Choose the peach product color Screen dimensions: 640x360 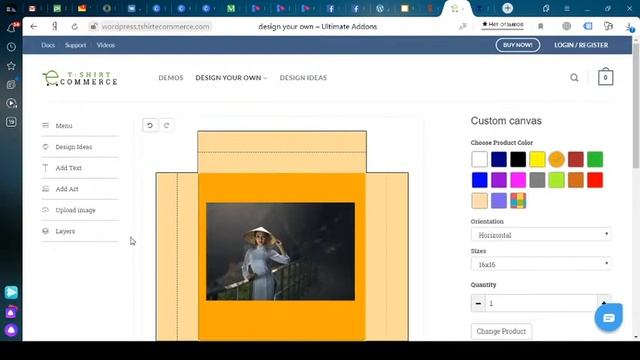tap(479, 201)
